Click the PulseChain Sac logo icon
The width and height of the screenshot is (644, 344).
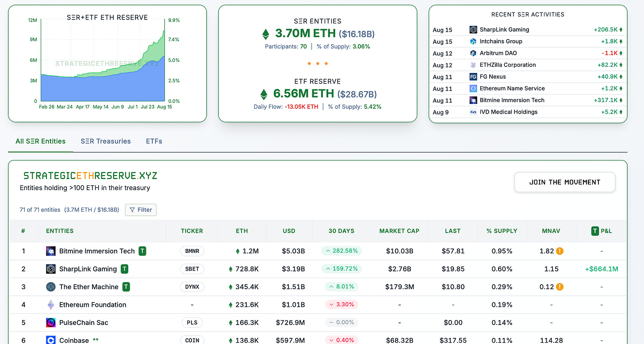coord(51,323)
